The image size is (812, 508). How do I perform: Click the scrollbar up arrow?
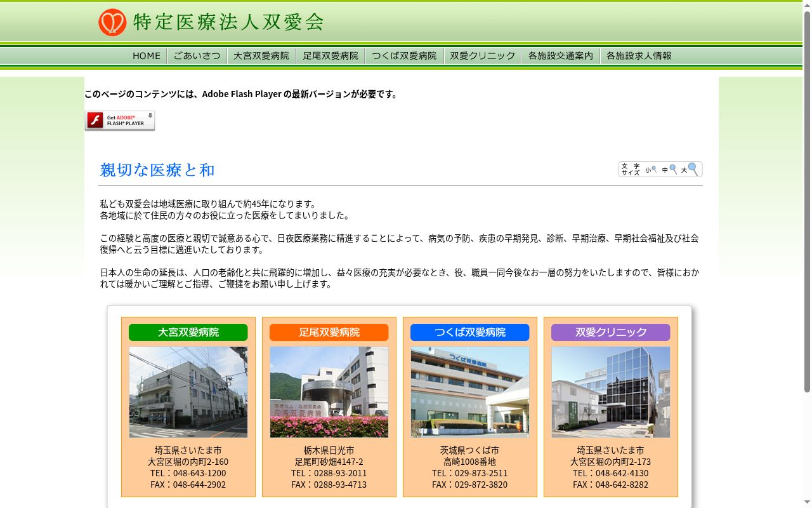(x=807, y=5)
